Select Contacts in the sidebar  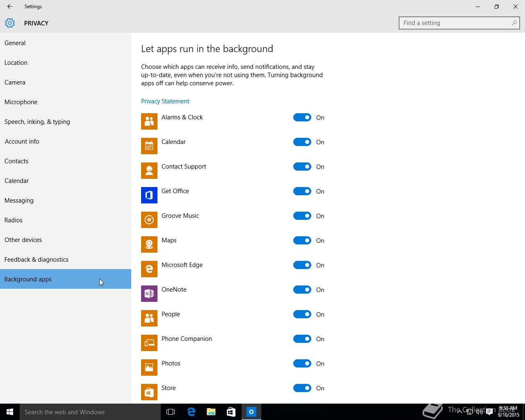(x=66, y=161)
